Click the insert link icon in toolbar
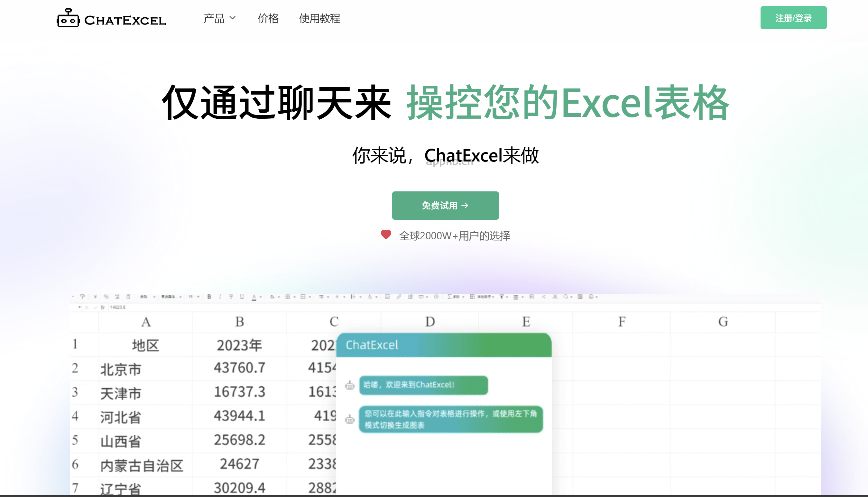868x497 pixels. tap(398, 297)
